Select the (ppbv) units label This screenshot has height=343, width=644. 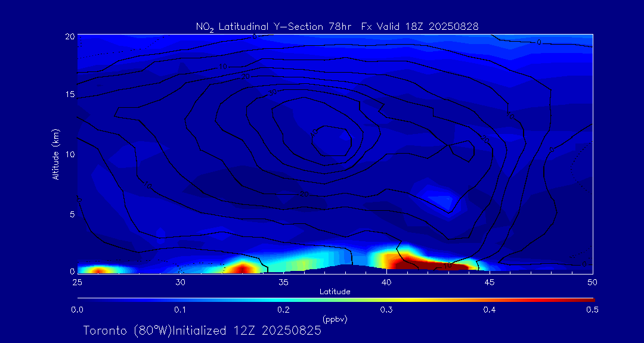point(335,319)
